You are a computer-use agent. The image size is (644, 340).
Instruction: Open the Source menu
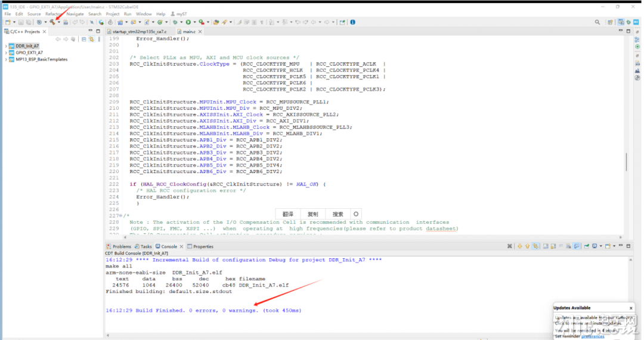[34, 14]
